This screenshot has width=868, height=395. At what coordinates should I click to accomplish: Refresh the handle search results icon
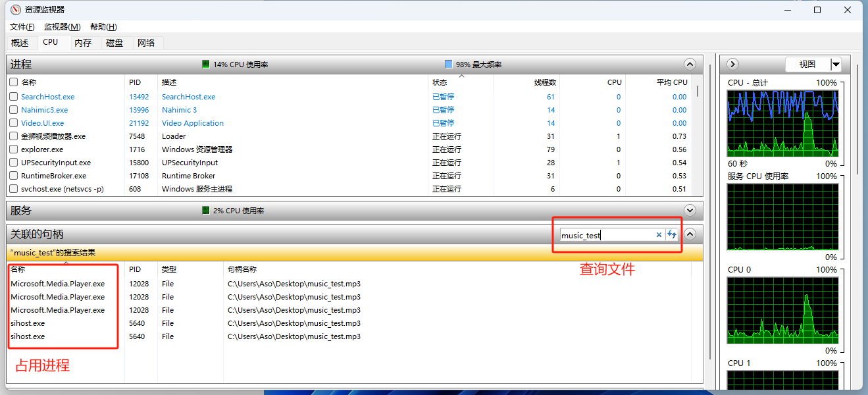coord(672,235)
